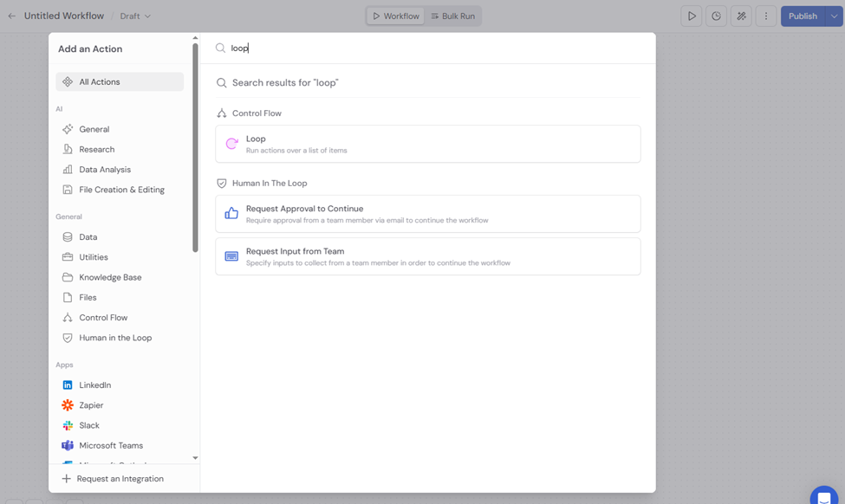Screen dimensions: 845x504
Task: Open Human in the Loop sidebar category
Action: [x=120, y=338]
